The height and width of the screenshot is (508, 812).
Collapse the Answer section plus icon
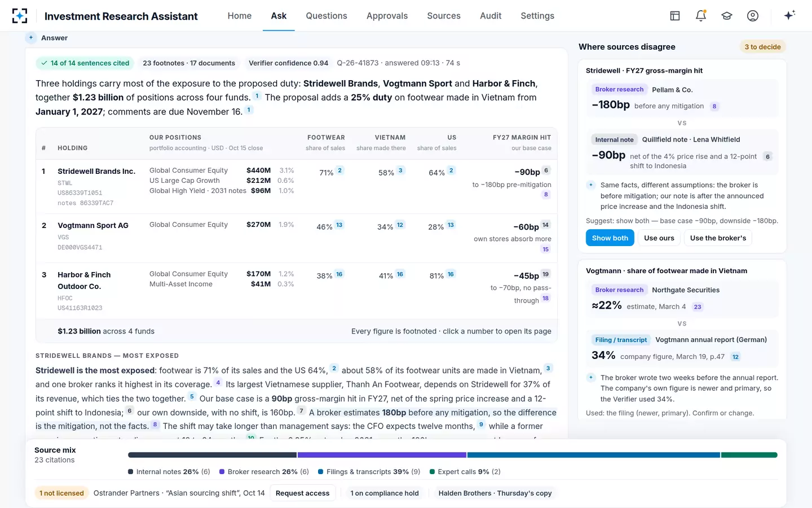tap(31, 37)
